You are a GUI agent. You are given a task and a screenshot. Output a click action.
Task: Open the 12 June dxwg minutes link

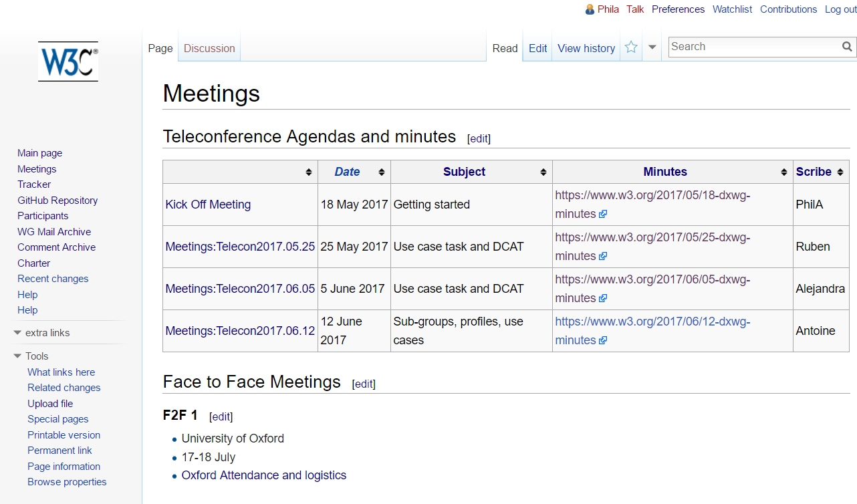pos(652,322)
